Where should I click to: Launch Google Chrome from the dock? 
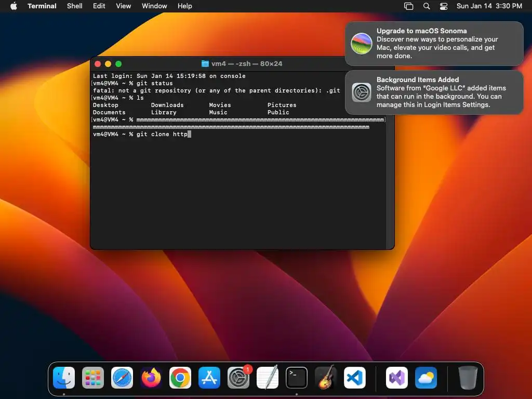pyautogui.click(x=180, y=377)
